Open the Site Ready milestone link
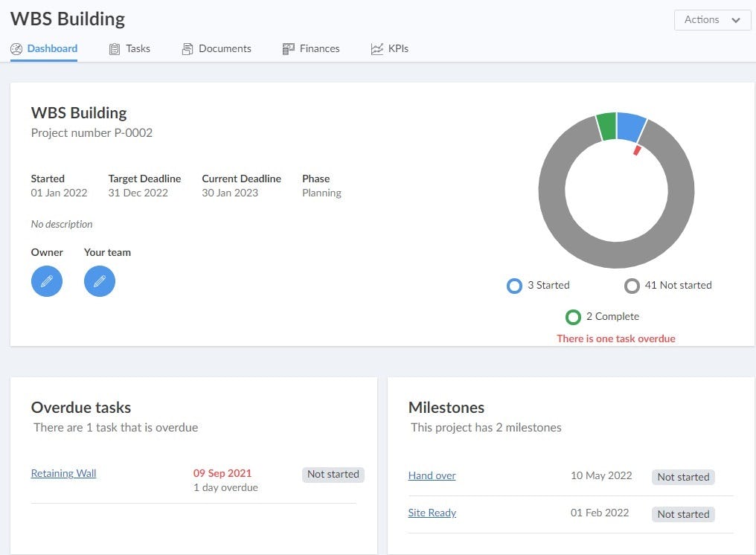The height and width of the screenshot is (555, 756). pyautogui.click(x=432, y=513)
